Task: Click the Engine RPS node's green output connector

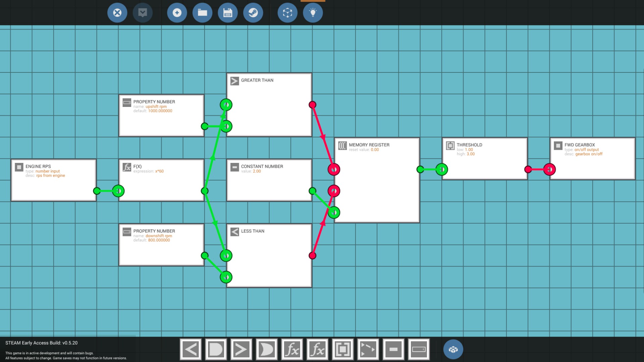Action: click(x=97, y=191)
